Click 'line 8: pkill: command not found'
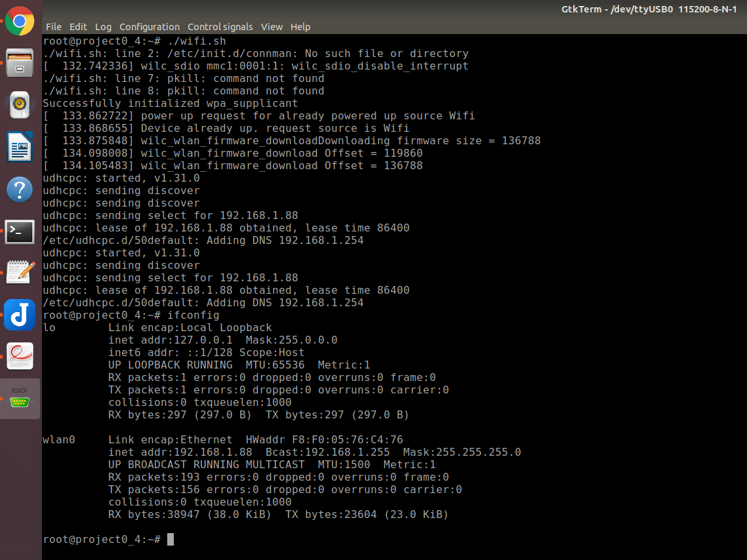 click(x=219, y=90)
